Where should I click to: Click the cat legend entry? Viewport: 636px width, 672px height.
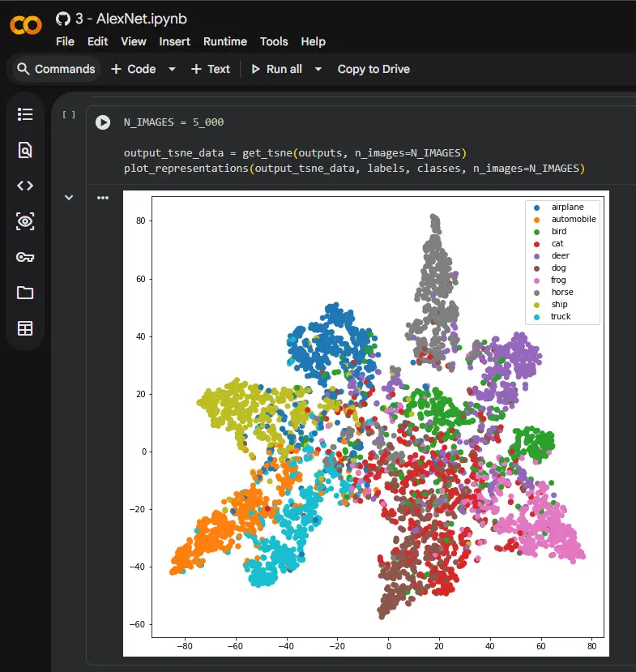point(548,243)
